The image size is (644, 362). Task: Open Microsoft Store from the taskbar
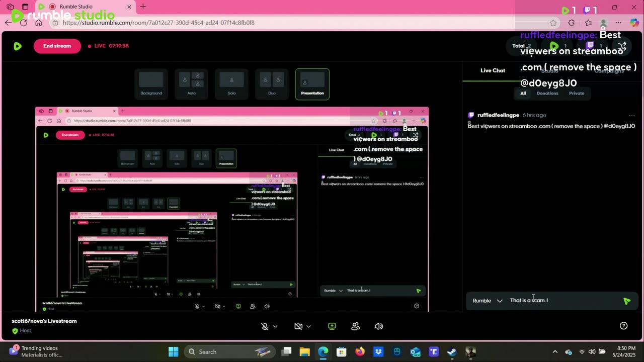pos(342,351)
